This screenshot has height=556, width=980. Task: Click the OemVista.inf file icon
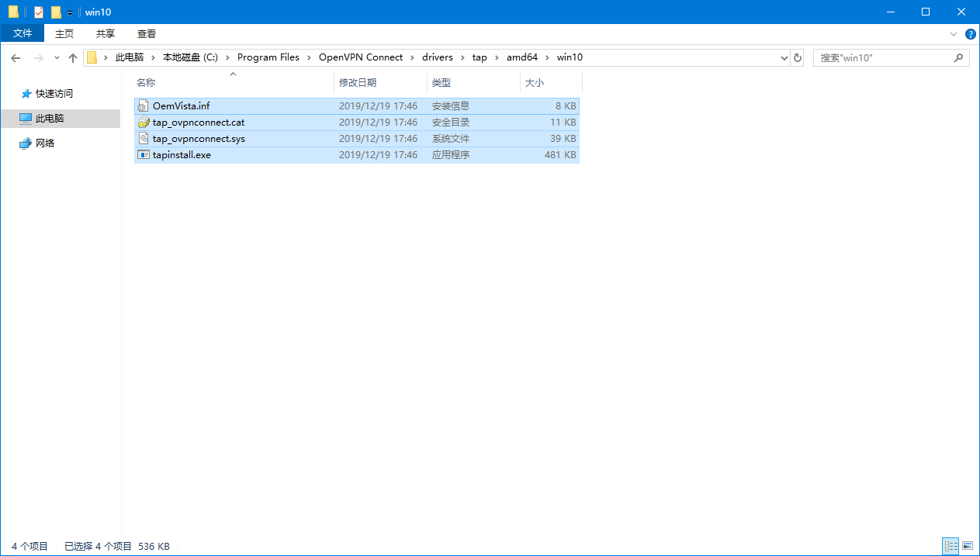[143, 106]
